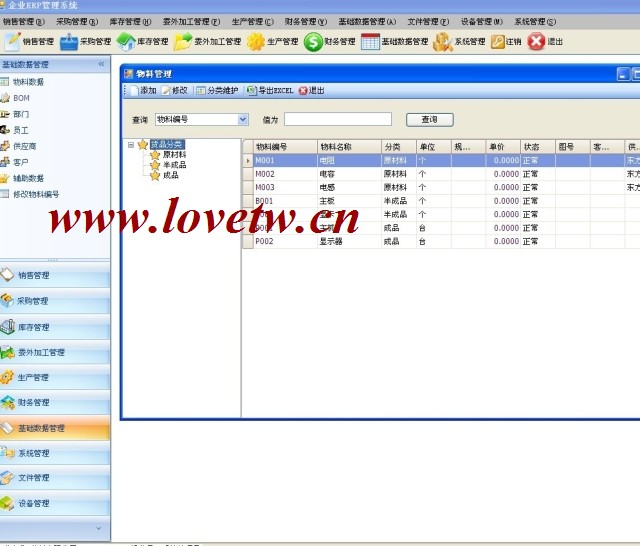The height and width of the screenshot is (546, 640).
Task: Click 退出 in 物料管理 window toolbar
Action: tap(311, 91)
